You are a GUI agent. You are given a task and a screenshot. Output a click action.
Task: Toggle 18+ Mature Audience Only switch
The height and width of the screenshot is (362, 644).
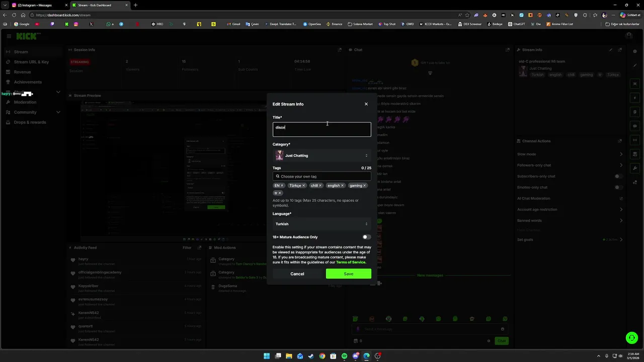366,237
